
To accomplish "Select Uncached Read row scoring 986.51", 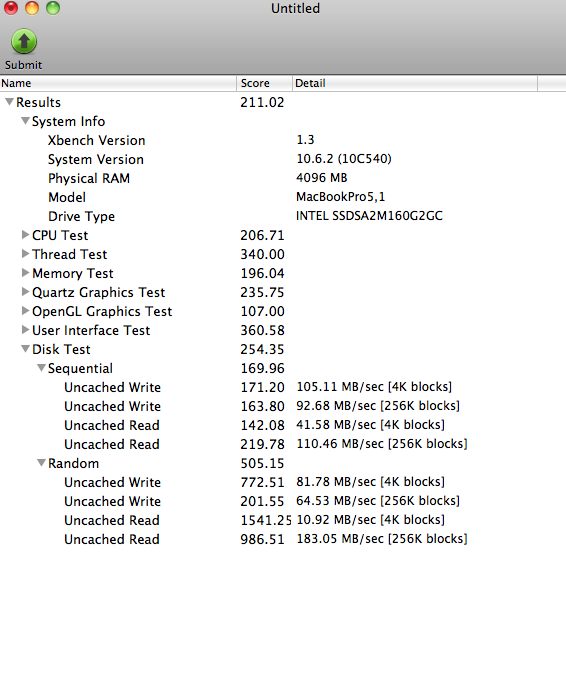I will pos(283,539).
